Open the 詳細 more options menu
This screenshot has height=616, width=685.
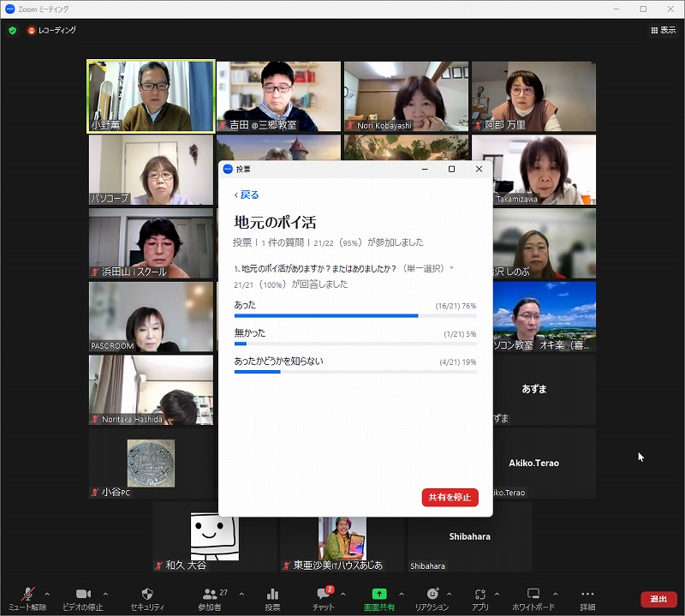587,594
